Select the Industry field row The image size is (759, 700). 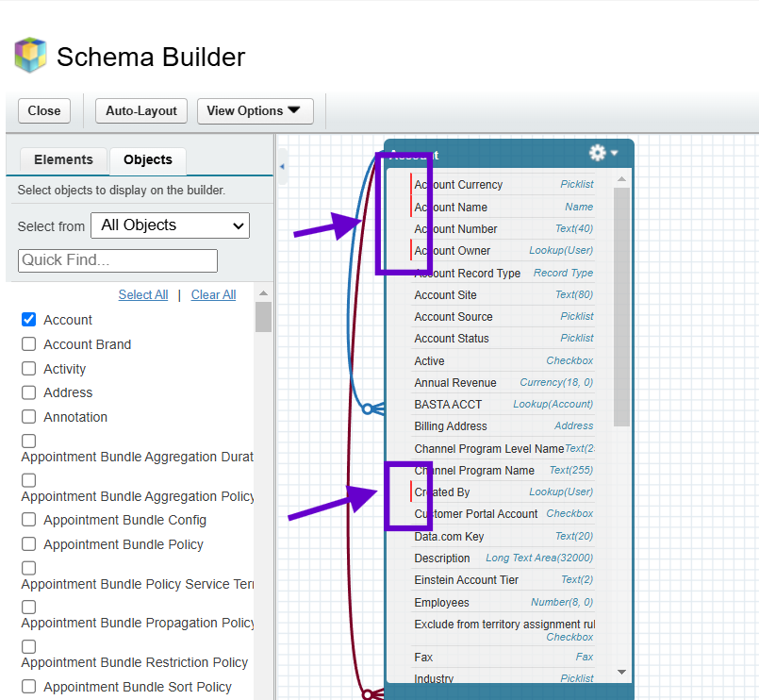[x=503, y=677]
